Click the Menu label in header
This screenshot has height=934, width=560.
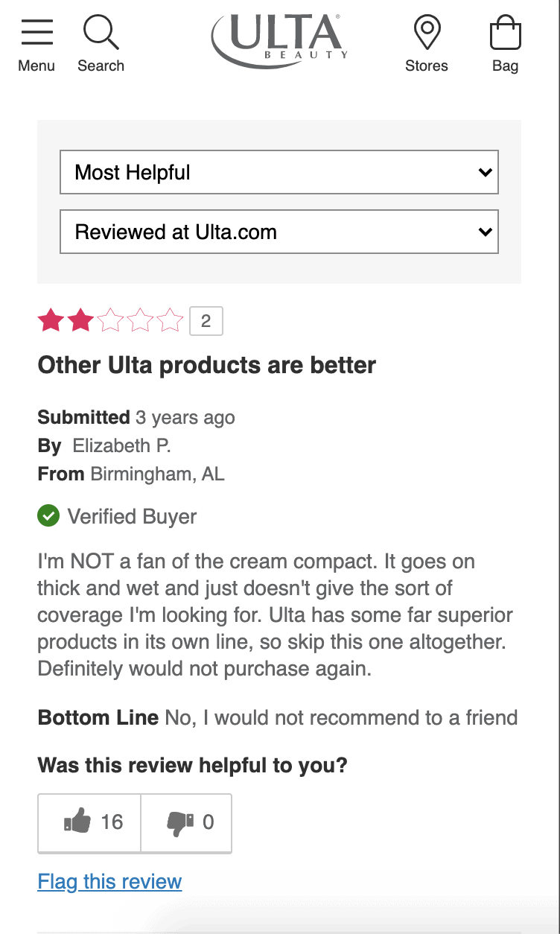tap(36, 66)
